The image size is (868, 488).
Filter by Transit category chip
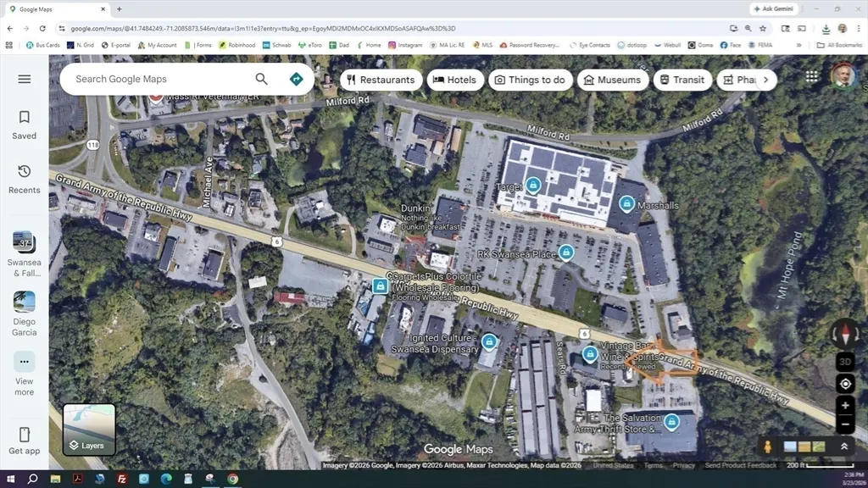coord(682,80)
